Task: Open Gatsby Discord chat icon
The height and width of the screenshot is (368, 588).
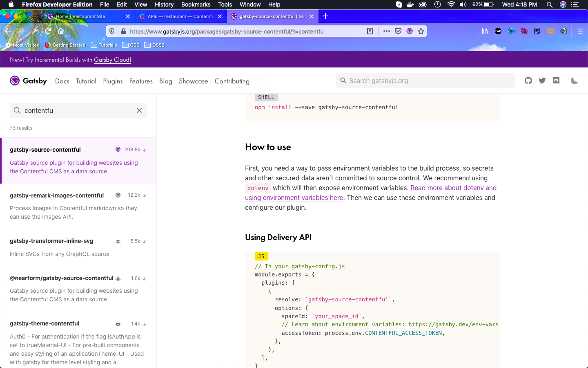Action: (x=556, y=81)
